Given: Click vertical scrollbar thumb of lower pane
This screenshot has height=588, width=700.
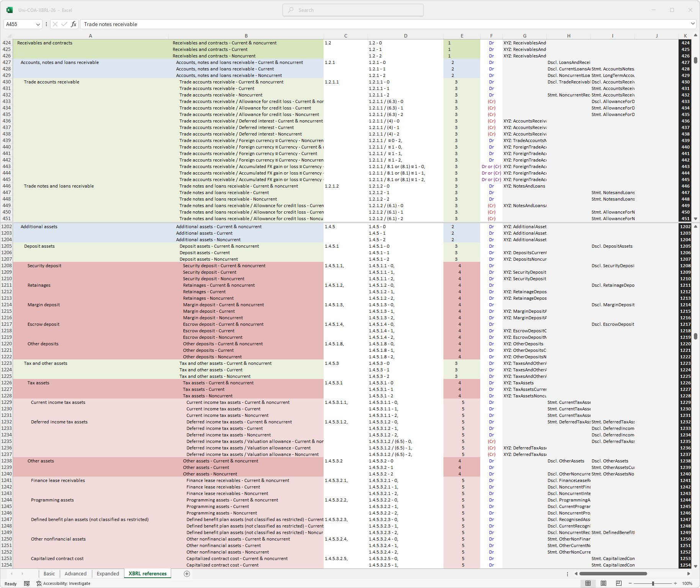Looking at the screenshot, I should click(x=695, y=336).
